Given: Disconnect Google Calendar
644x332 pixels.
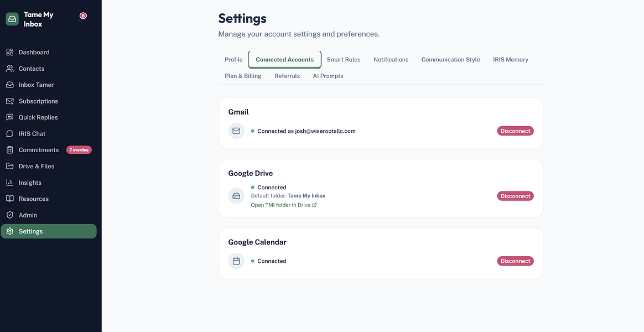Looking at the screenshot, I should tap(515, 261).
